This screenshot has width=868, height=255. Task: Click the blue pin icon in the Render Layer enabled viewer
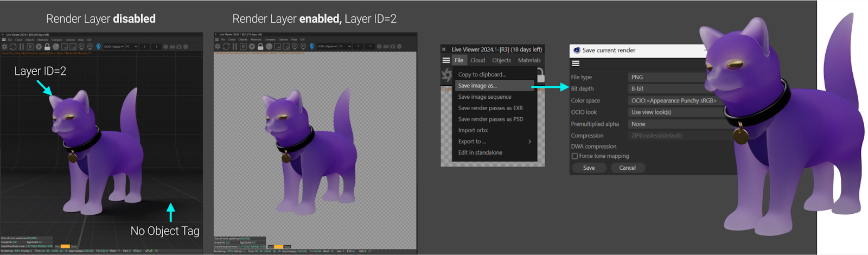coord(312,47)
